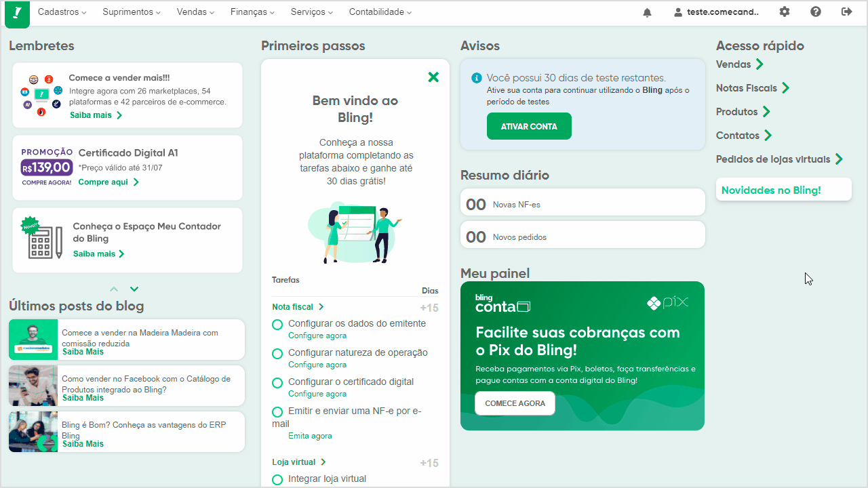Open Pedidos de lojas virtuais quick access
Viewport: 868px width, 488px height.
[x=780, y=159]
